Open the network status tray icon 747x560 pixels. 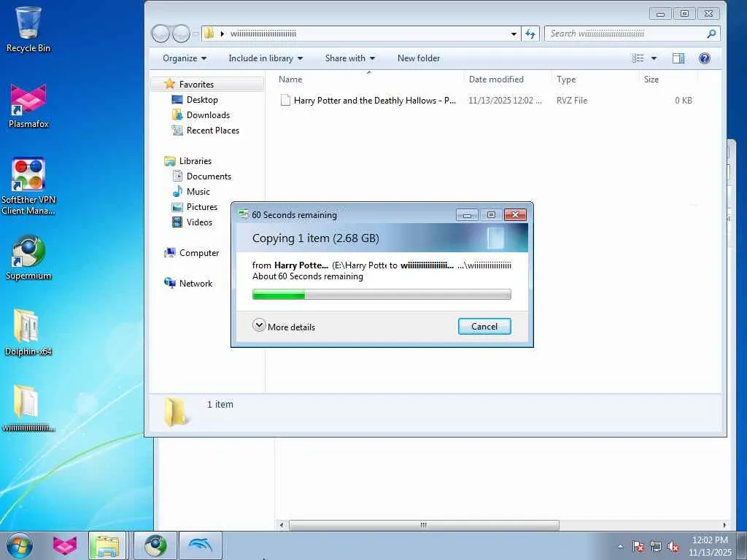coord(656,547)
